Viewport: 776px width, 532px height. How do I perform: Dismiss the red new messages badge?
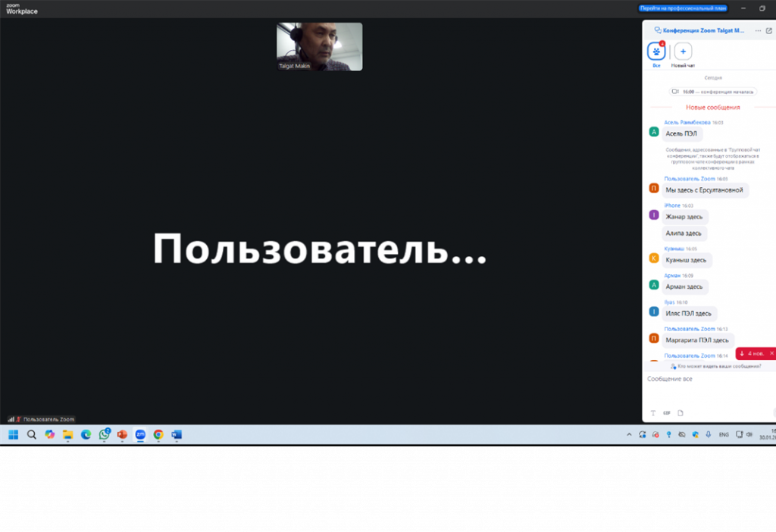771,353
